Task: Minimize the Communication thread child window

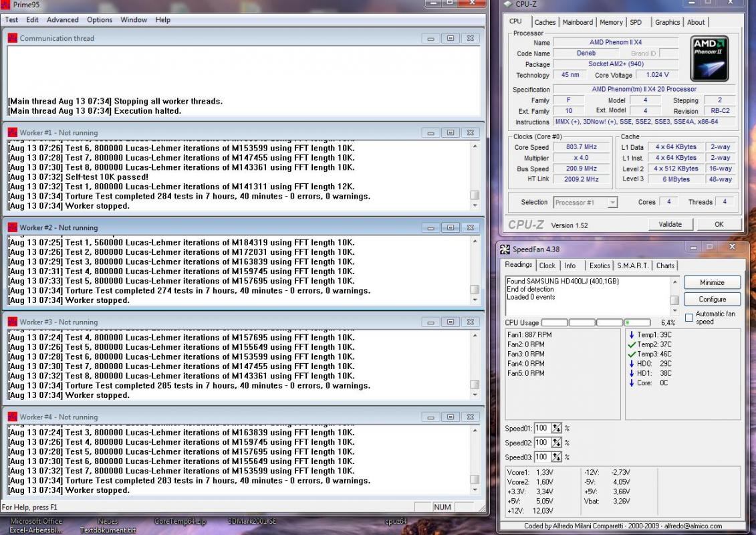Action: 430,38
